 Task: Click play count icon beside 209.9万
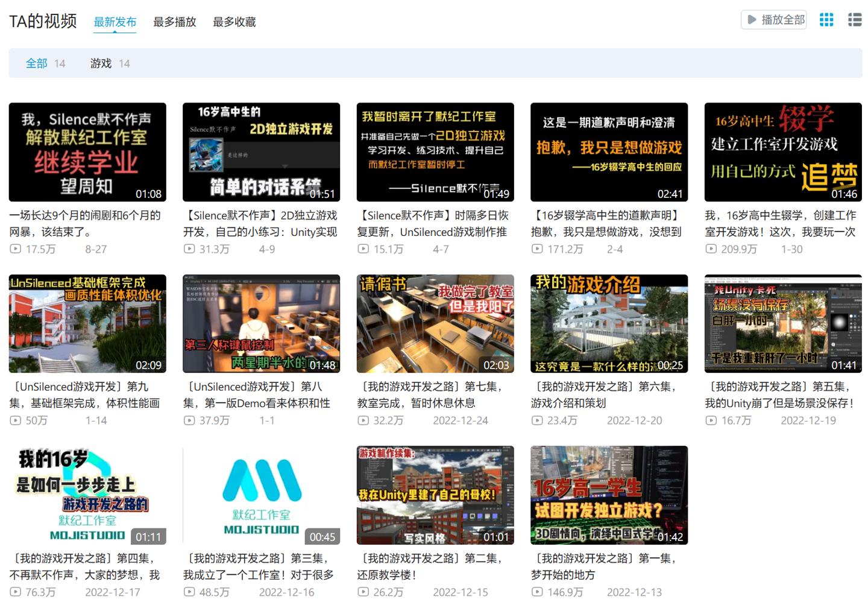pyautogui.click(x=711, y=249)
